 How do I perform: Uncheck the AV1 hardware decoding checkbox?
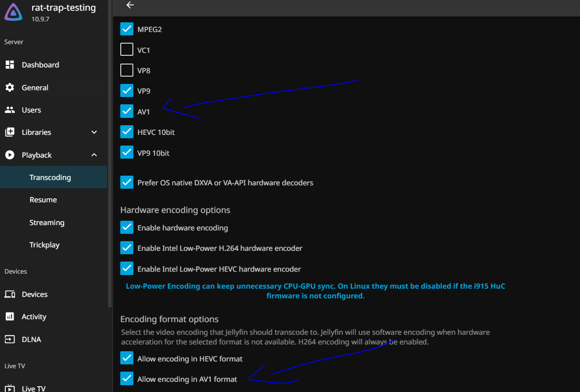click(127, 112)
